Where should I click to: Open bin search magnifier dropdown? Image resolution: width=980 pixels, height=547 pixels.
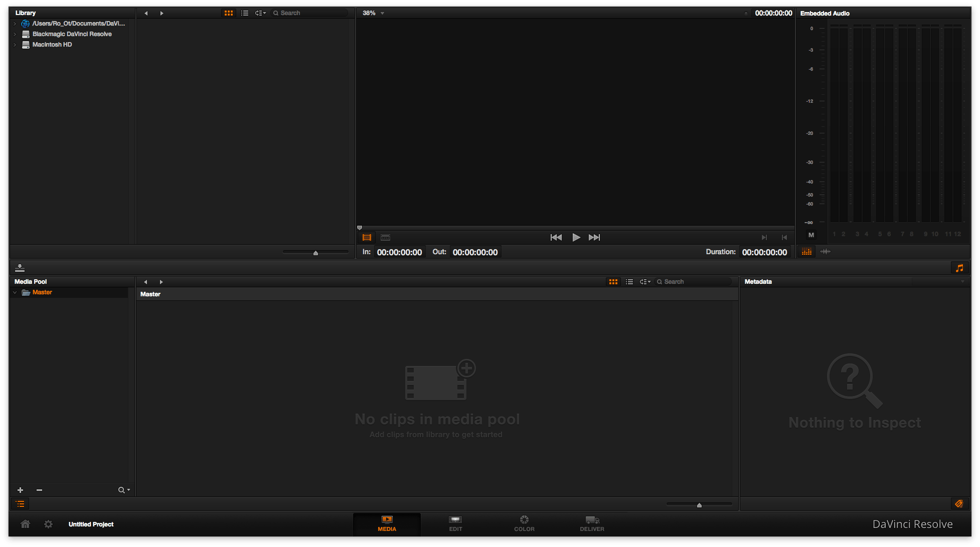click(124, 490)
